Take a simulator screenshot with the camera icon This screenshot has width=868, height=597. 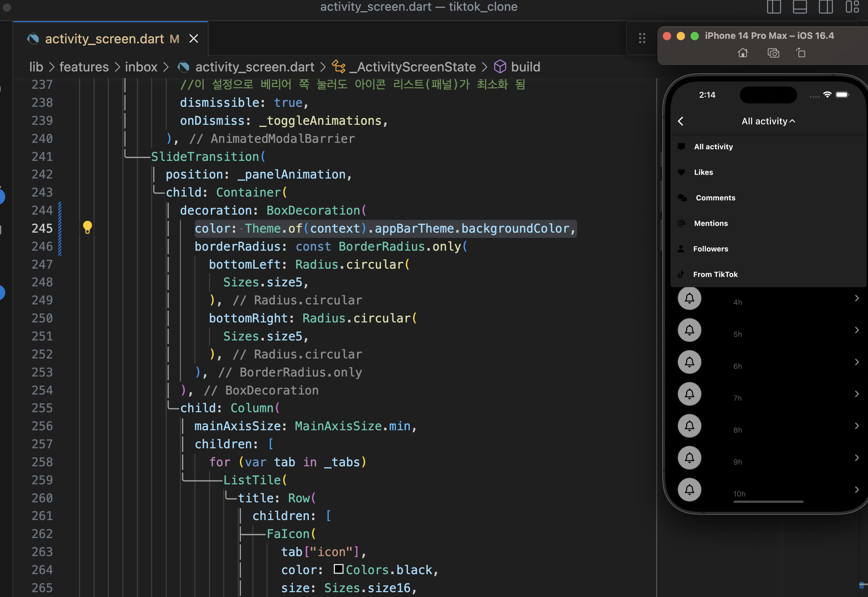(773, 53)
